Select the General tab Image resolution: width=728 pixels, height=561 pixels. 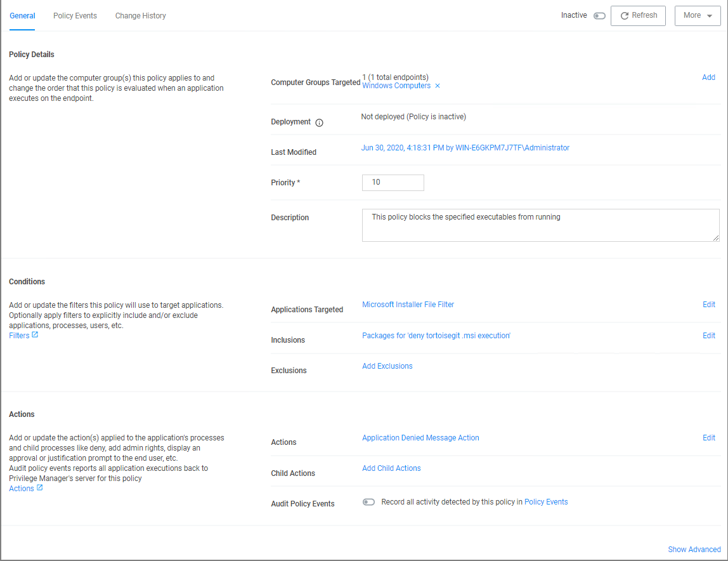click(22, 16)
